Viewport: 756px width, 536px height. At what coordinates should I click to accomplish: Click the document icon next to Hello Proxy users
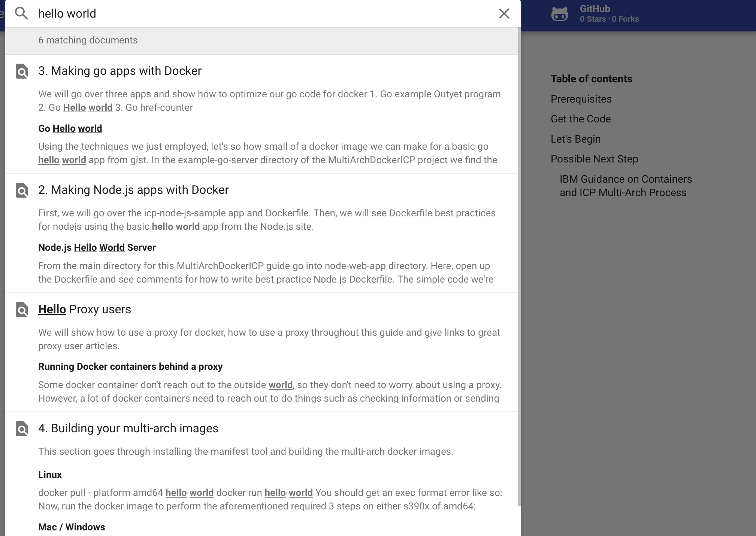click(x=21, y=310)
